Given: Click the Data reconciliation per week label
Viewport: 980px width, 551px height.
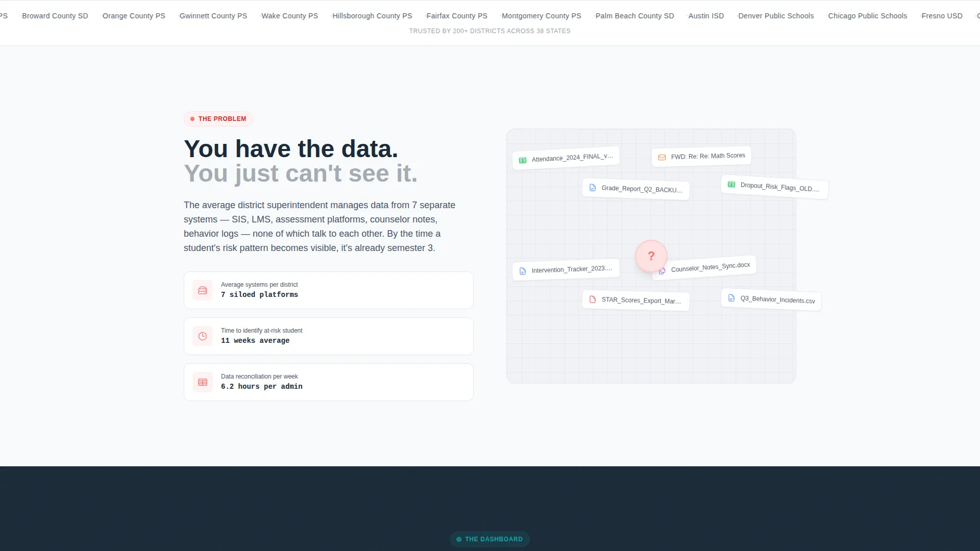Looking at the screenshot, I should (x=259, y=377).
